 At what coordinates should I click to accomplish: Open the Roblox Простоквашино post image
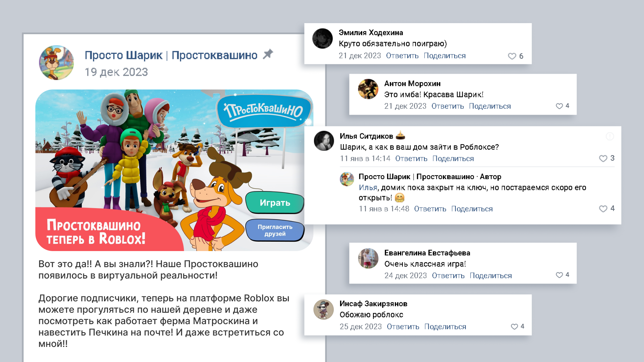tap(174, 170)
